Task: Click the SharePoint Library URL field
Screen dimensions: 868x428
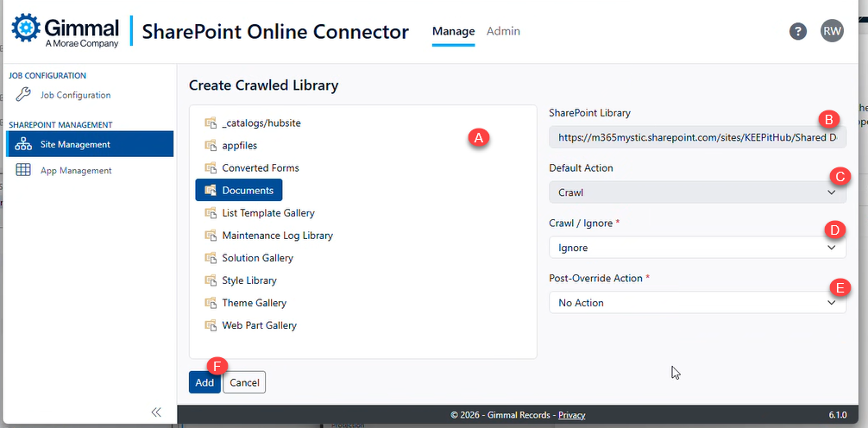Action: pos(697,137)
